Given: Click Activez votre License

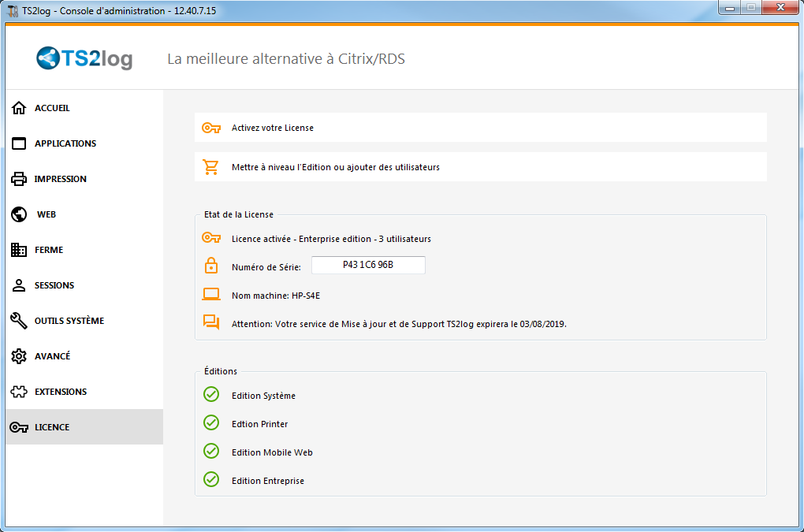Looking at the screenshot, I should (481, 128).
